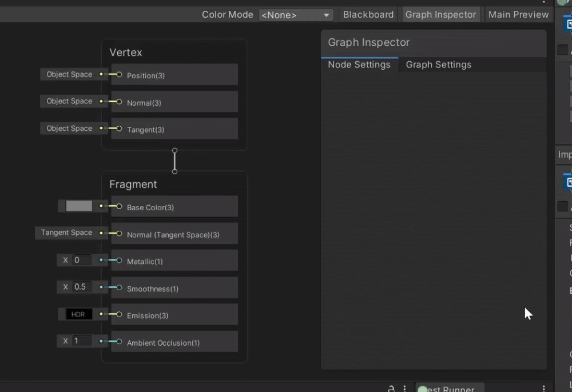This screenshot has width=572, height=392.
Task: Click the Emission input port circle
Action: tap(119, 314)
